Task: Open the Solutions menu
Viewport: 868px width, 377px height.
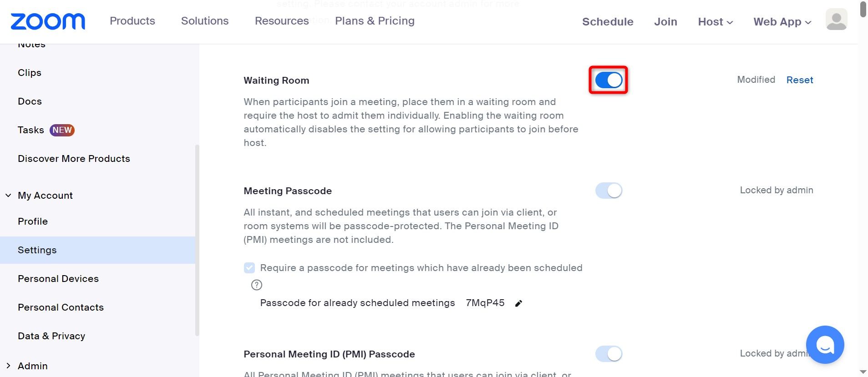Action: tap(205, 21)
